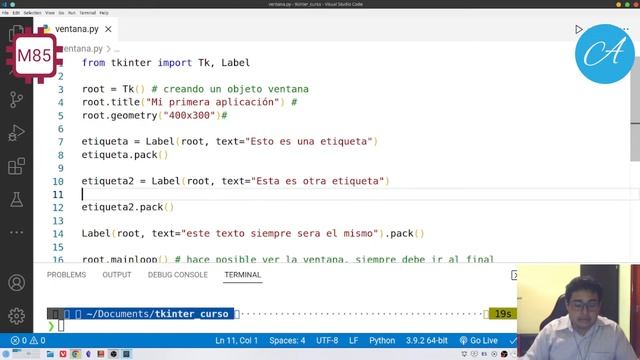Switch to the PROBLEMS panel tab

[67, 275]
